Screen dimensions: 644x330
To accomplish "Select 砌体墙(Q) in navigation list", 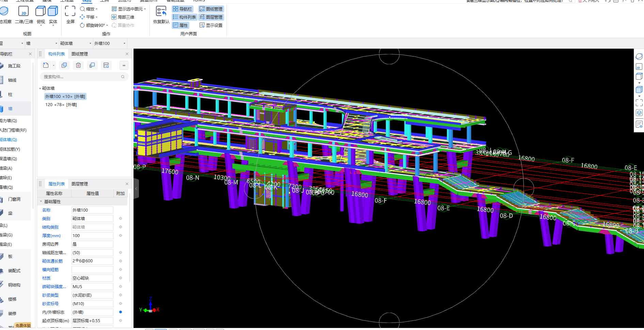I will tap(9, 139).
